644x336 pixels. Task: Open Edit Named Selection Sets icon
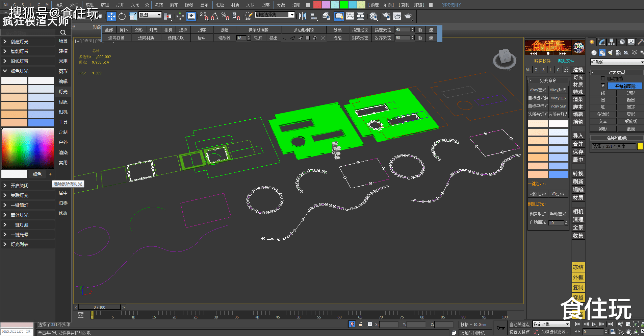pos(249,16)
